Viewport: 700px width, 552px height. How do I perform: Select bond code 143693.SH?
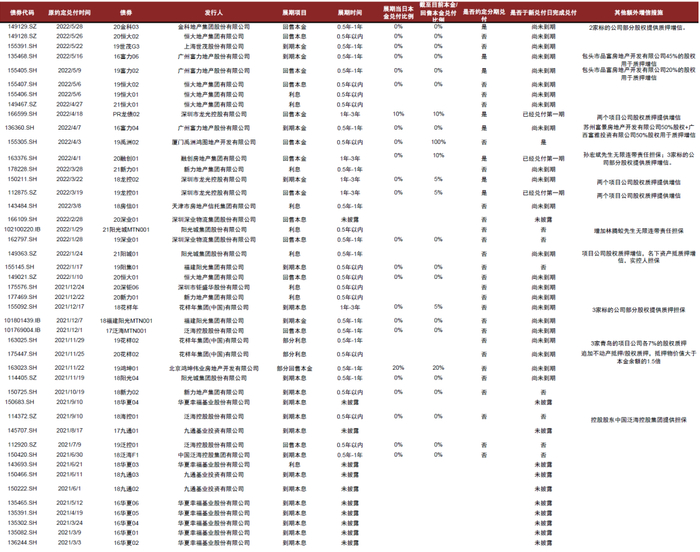(x=22, y=464)
